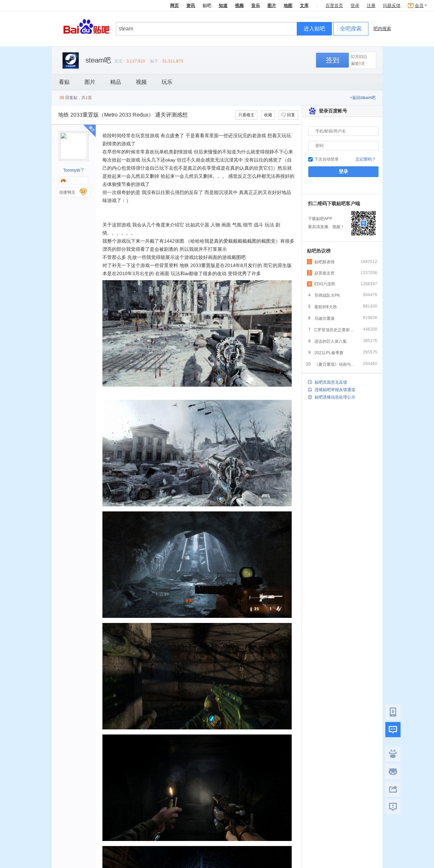Image resolution: width=434 pixels, height=868 pixels.
Task: Click the rabbit-in-hat floating icon
Action: [x=393, y=754]
